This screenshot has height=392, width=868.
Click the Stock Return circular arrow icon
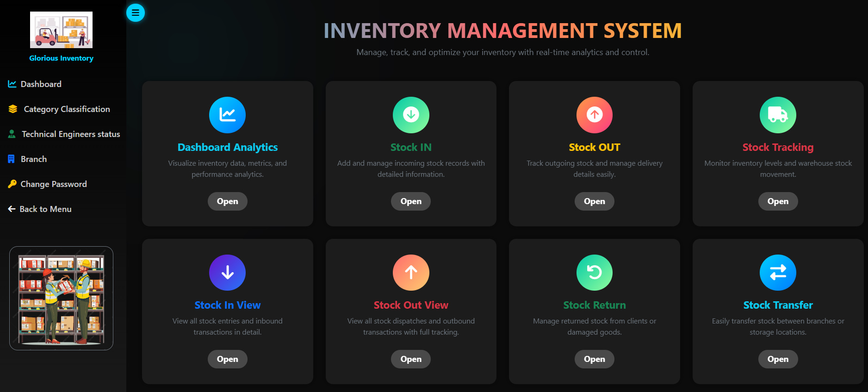(594, 273)
